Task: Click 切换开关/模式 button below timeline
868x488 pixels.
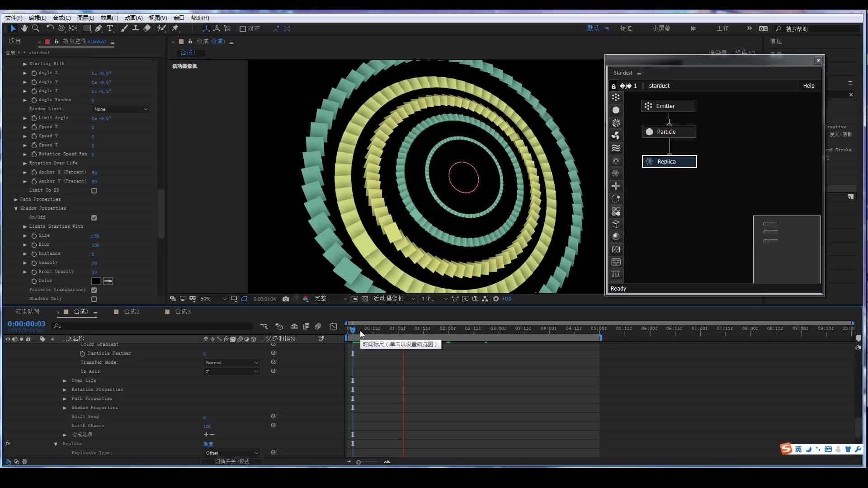Action: point(231,461)
